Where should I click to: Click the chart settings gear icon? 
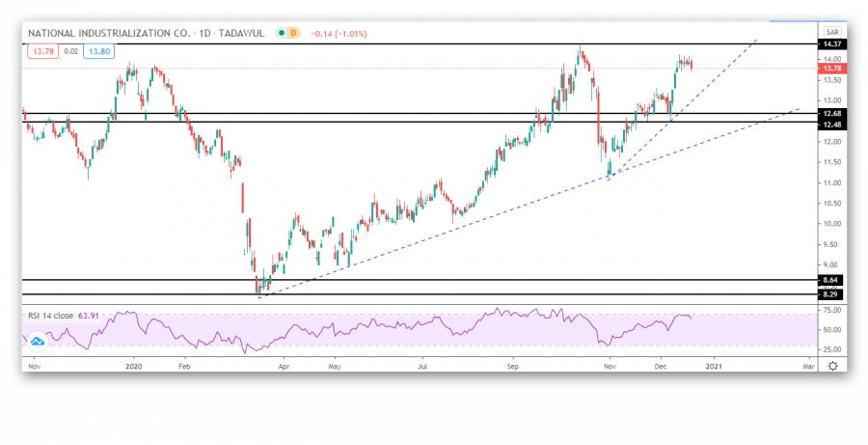tap(831, 367)
